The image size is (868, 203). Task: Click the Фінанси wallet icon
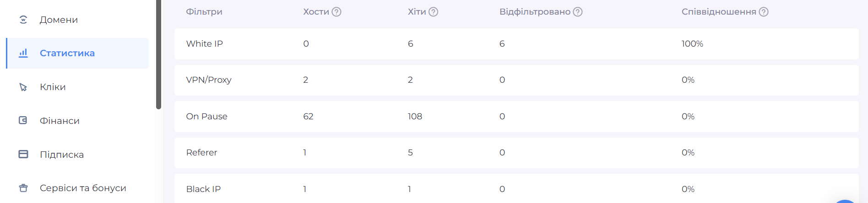(23, 120)
